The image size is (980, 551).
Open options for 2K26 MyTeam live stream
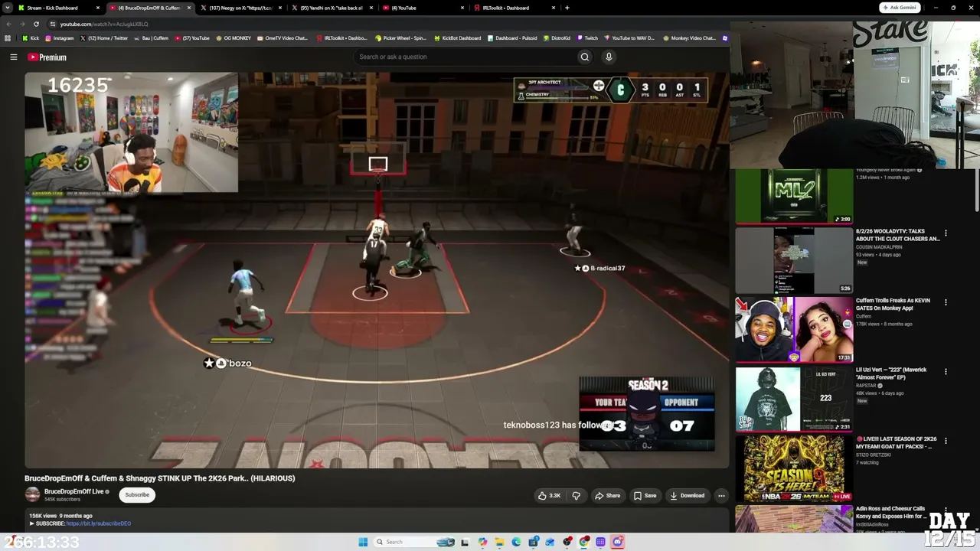[946, 442]
